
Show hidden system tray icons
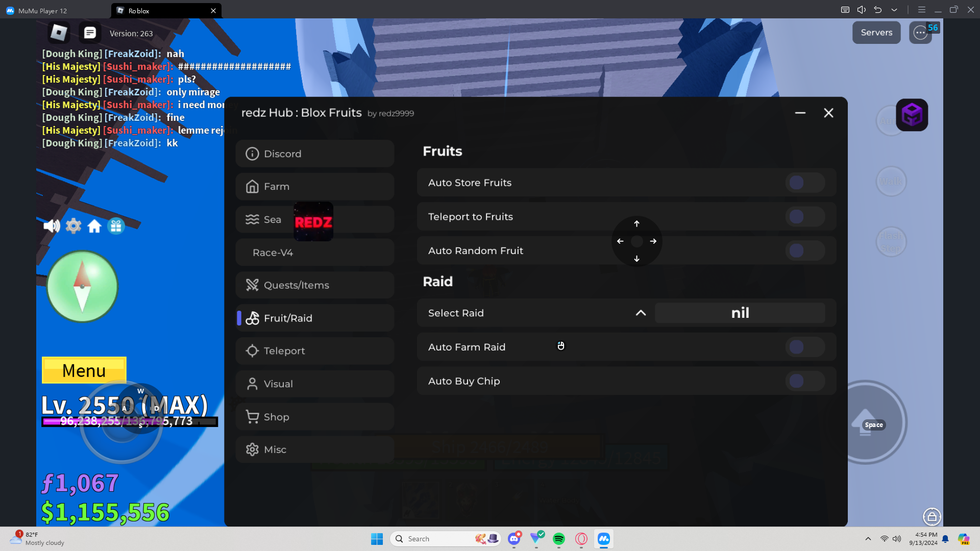pos(868,539)
